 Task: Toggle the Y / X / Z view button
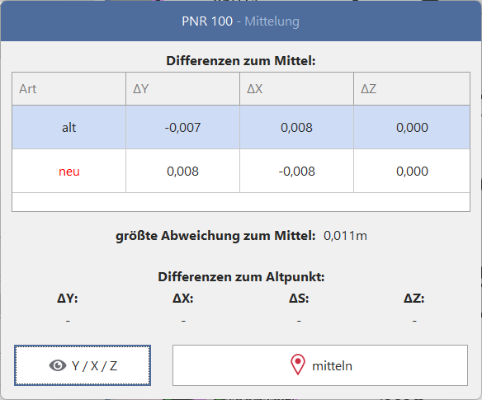click(82, 365)
